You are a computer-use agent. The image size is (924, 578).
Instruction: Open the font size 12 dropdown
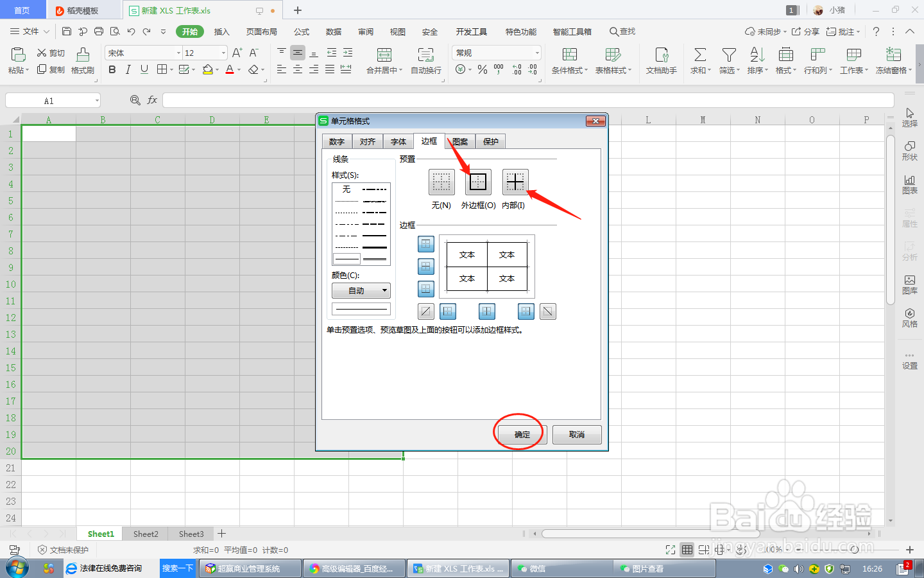223,53
